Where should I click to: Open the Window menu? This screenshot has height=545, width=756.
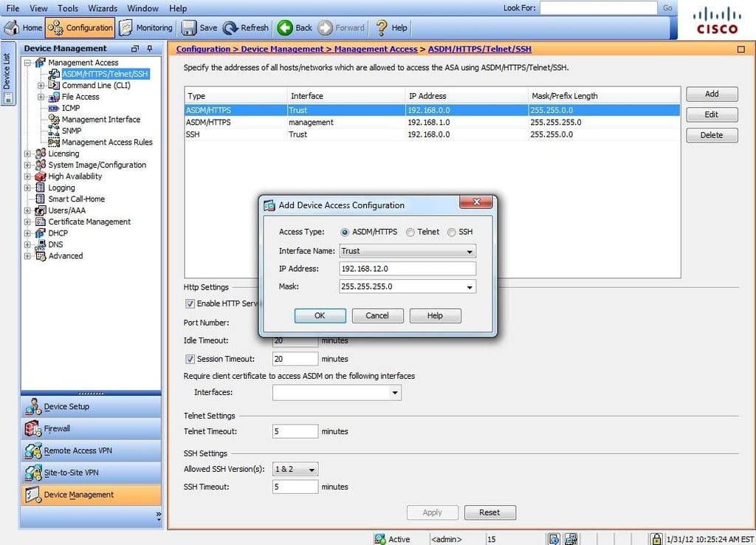tap(142, 8)
